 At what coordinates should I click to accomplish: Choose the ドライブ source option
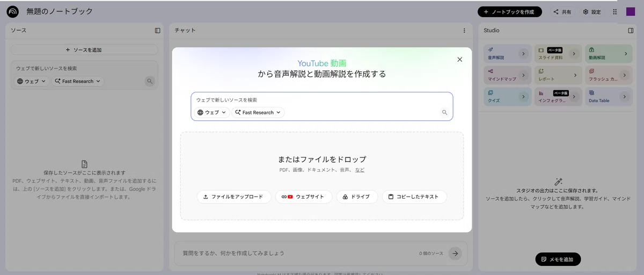[x=357, y=197]
